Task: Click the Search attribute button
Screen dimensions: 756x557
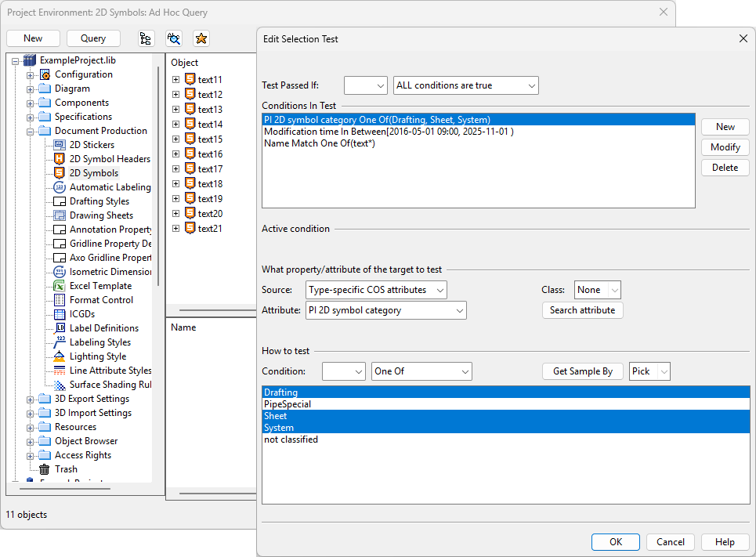Action: click(x=582, y=310)
